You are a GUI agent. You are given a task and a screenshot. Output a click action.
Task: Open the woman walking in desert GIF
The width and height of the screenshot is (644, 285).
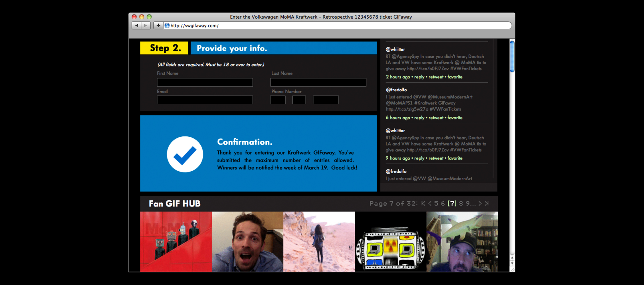[319, 242]
